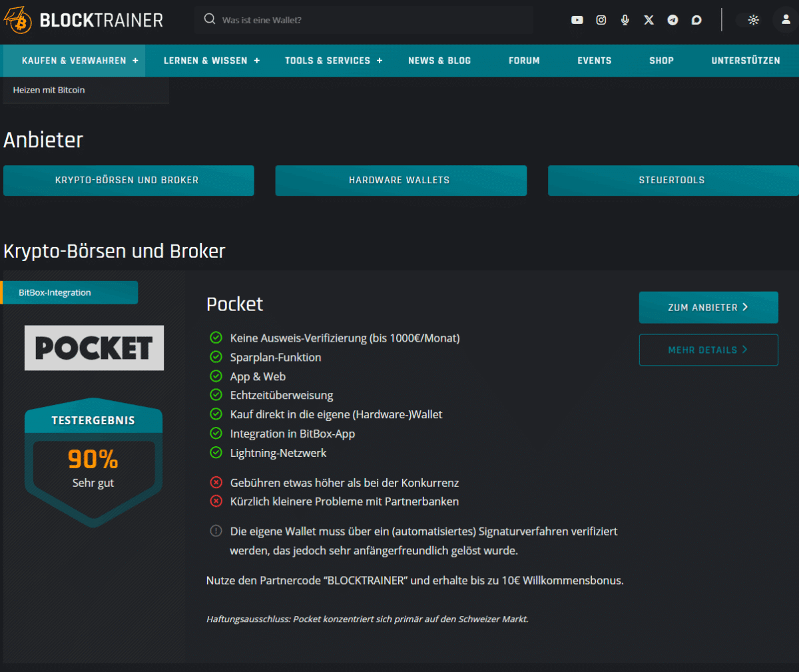Open the chat bubble icon
Screen dimensions: 799x672
click(696, 20)
